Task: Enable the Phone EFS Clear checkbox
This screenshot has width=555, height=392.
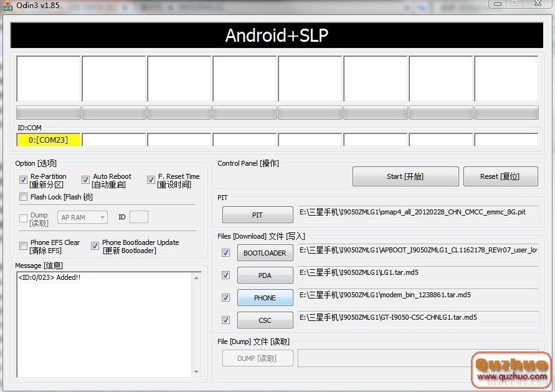Action: 24,246
